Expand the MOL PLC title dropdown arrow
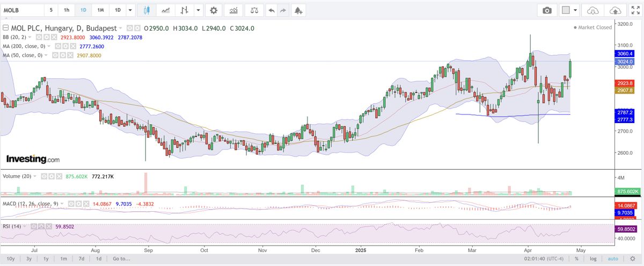 (121, 28)
